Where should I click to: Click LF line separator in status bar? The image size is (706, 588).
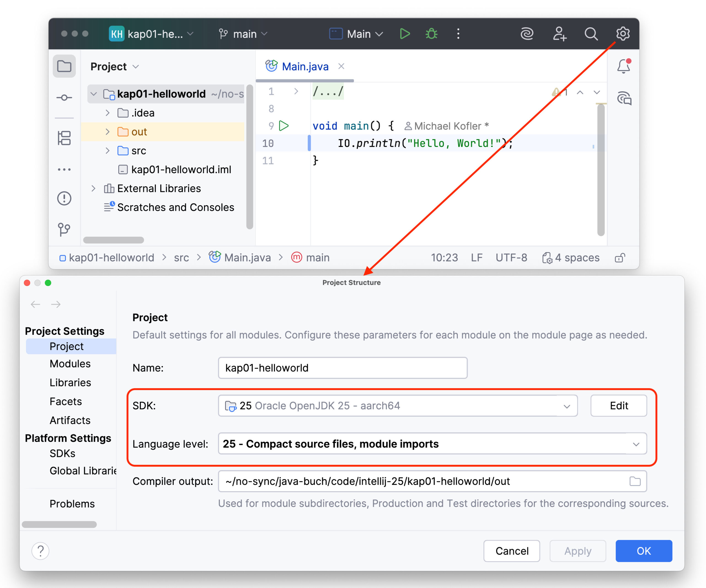point(477,258)
